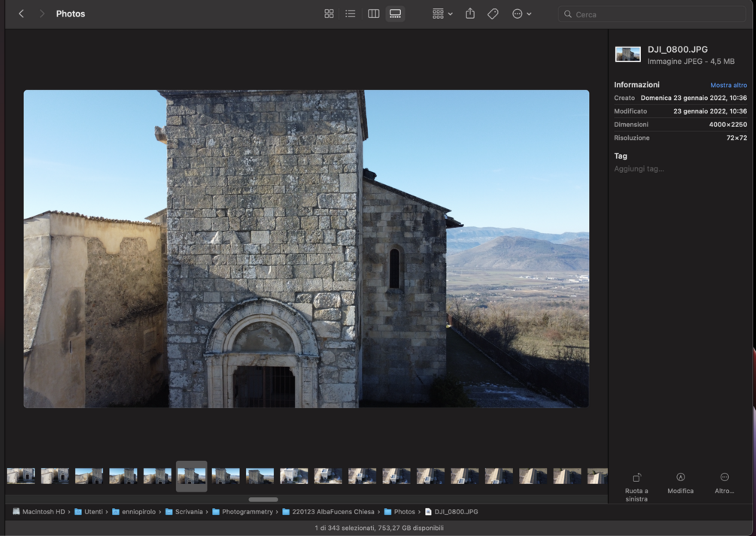Click Photogrammetry folder in path bar
The image size is (756, 536).
[242, 512]
